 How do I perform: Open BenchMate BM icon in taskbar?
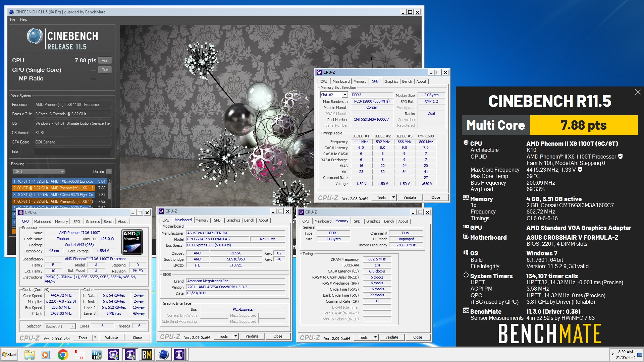tap(147, 355)
